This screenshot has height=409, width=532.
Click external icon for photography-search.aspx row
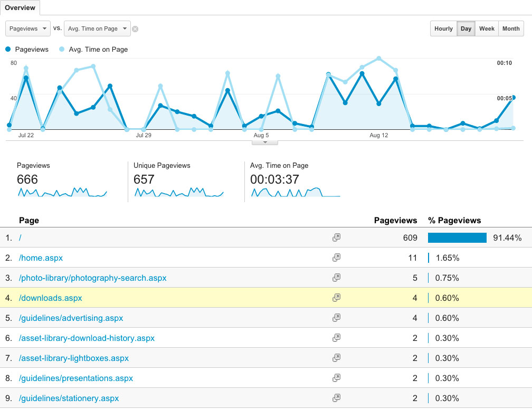[x=336, y=278]
